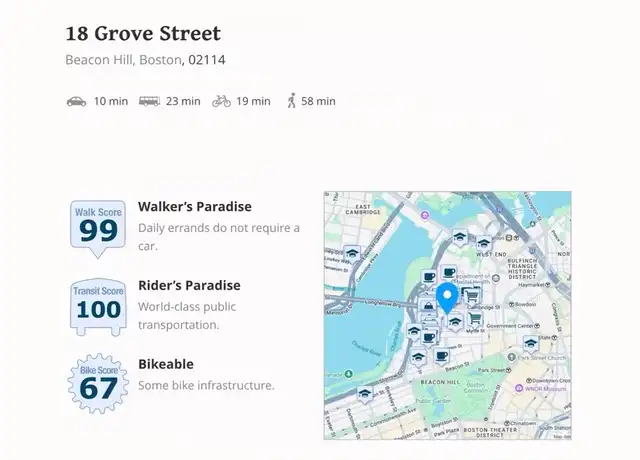Click the Bulfinch Triangle Historic District label
Screen dimensions: 640x460
tap(522, 269)
